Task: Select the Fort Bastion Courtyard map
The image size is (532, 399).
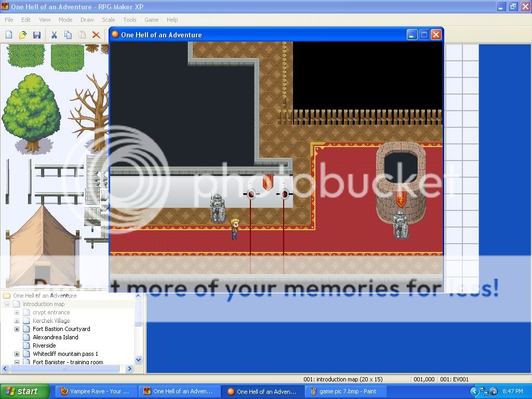Action: pyautogui.click(x=61, y=329)
